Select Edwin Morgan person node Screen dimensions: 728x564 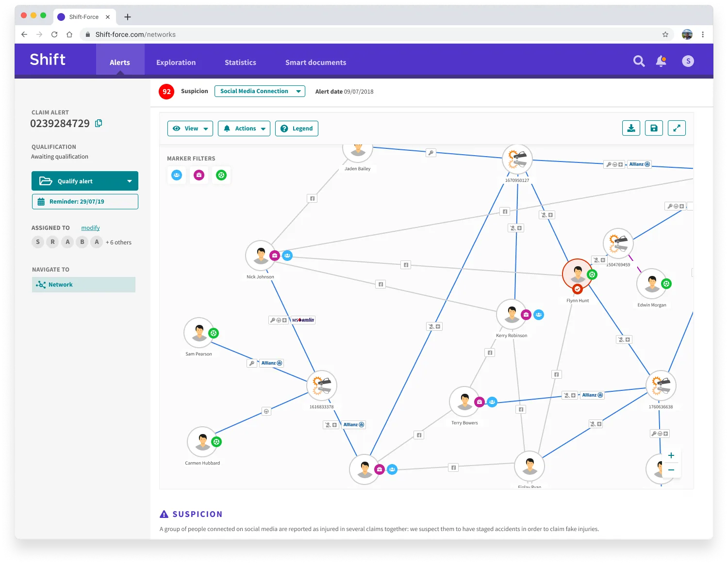(x=651, y=284)
